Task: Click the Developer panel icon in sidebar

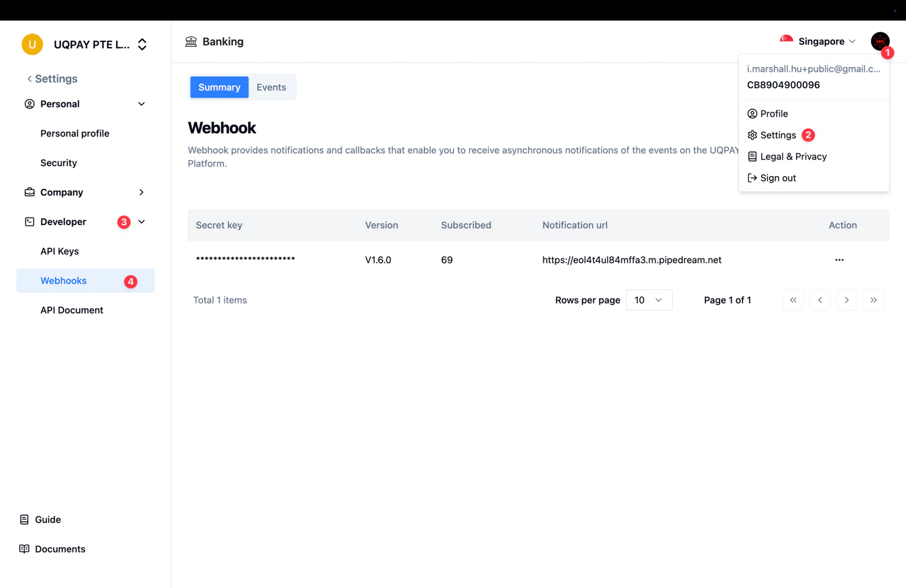Action: point(29,221)
